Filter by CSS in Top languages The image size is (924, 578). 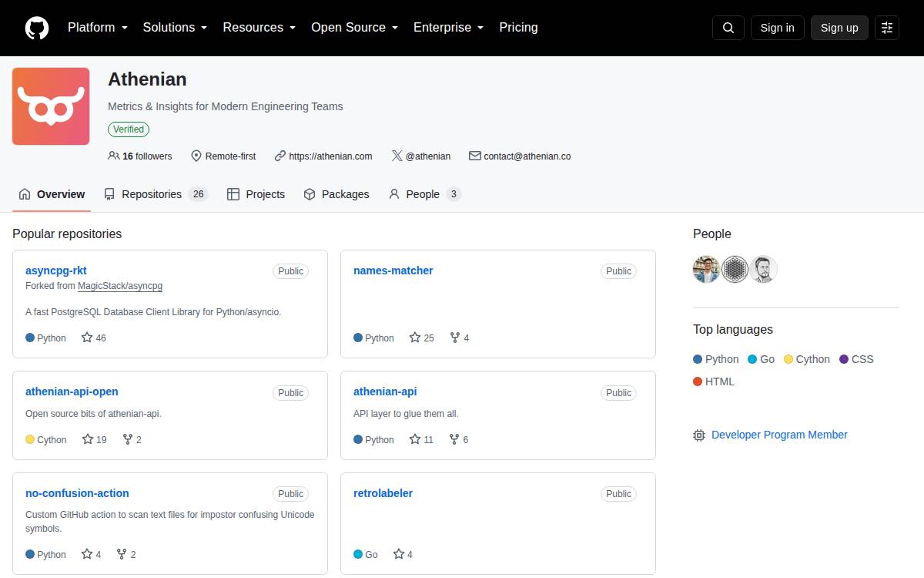pyautogui.click(x=856, y=359)
